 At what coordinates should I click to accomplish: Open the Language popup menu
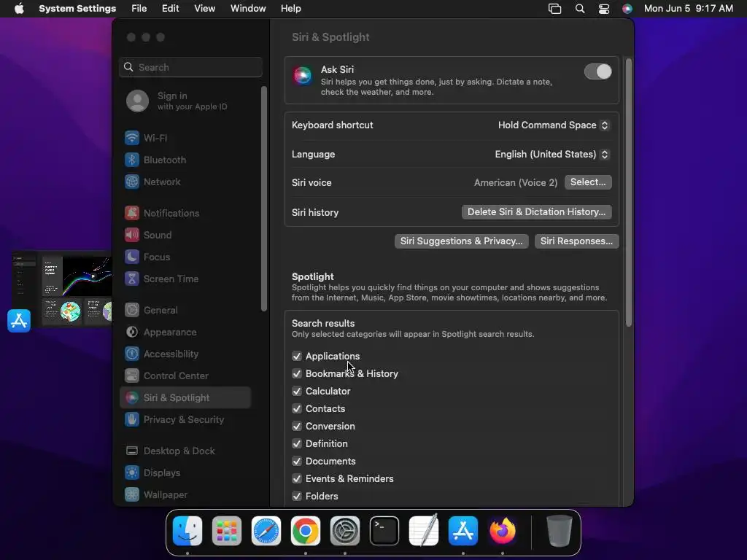(x=551, y=155)
